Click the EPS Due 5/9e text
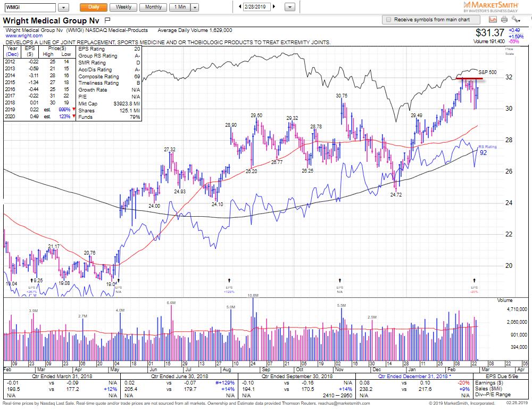This screenshot has height=417, width=532. [x=502, y=376]
